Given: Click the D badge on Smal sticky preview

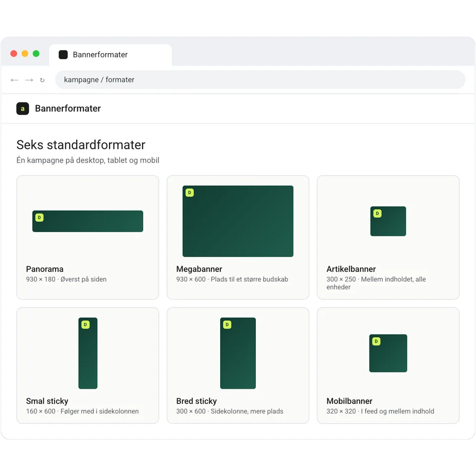Looking at the screenshot, I should click(85, 324).
